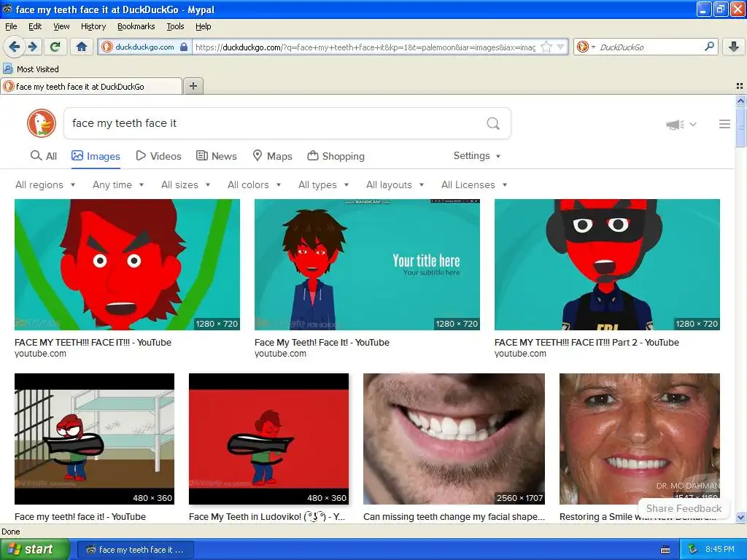Click the search bar magnifier icon in toolbar
The width and height of the screenshot is (747, 560).
(709, 47)
